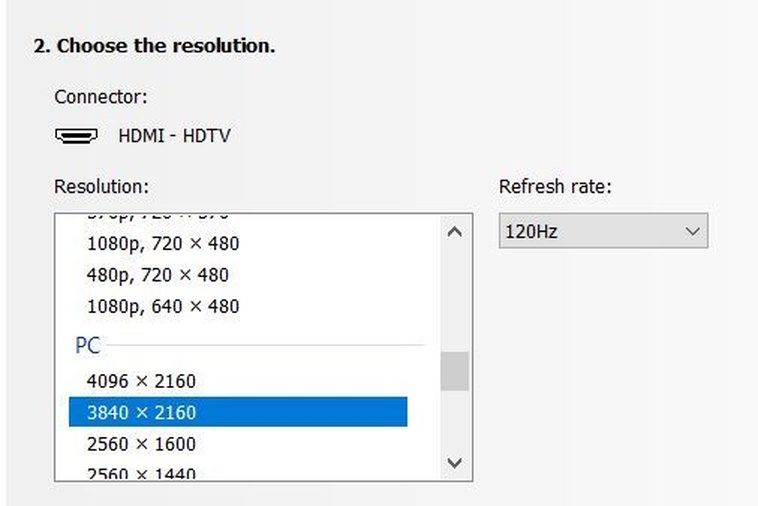Click the PC group header in the resolution list
758x506 pixels.
pyautogui.click(x=88, y=346)
